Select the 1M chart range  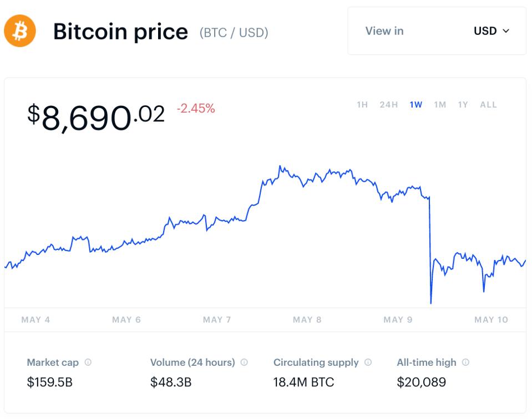[440, 105]
